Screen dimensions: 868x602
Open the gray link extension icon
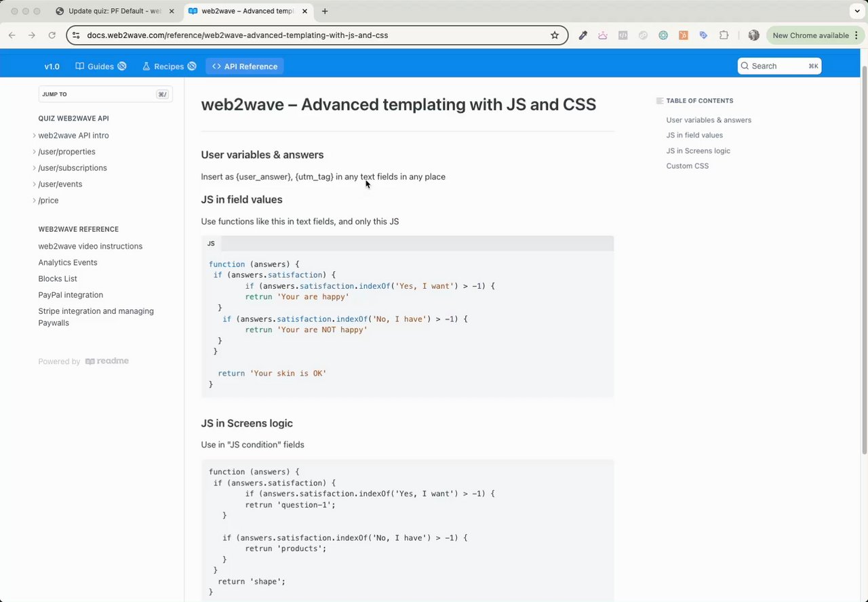643,35
